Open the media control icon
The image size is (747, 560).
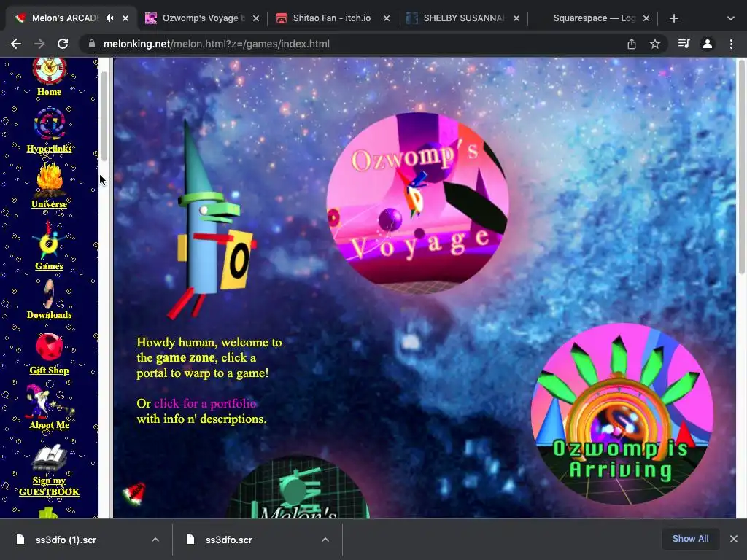684,44
